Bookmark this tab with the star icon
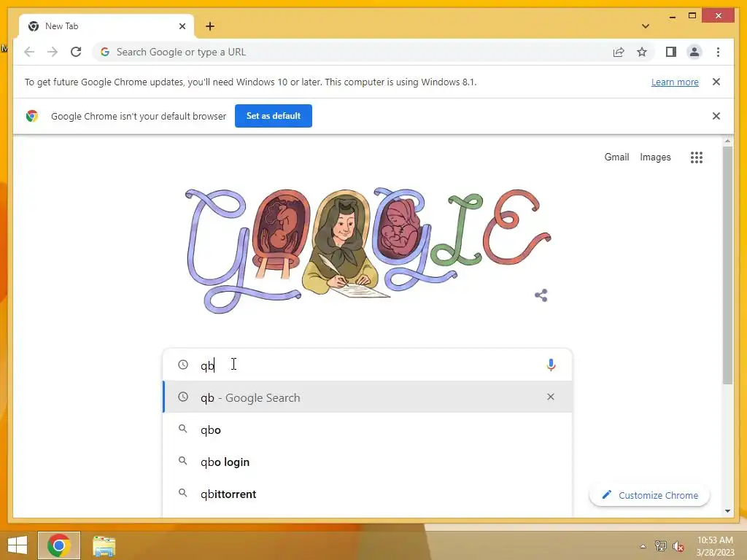747x560 pixels. click(x=642, y=52)
